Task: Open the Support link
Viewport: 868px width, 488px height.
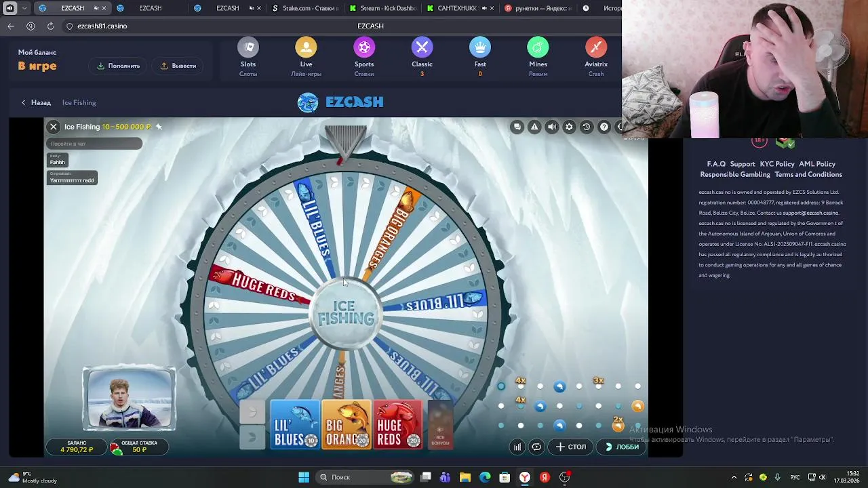Action: [743, 164]
